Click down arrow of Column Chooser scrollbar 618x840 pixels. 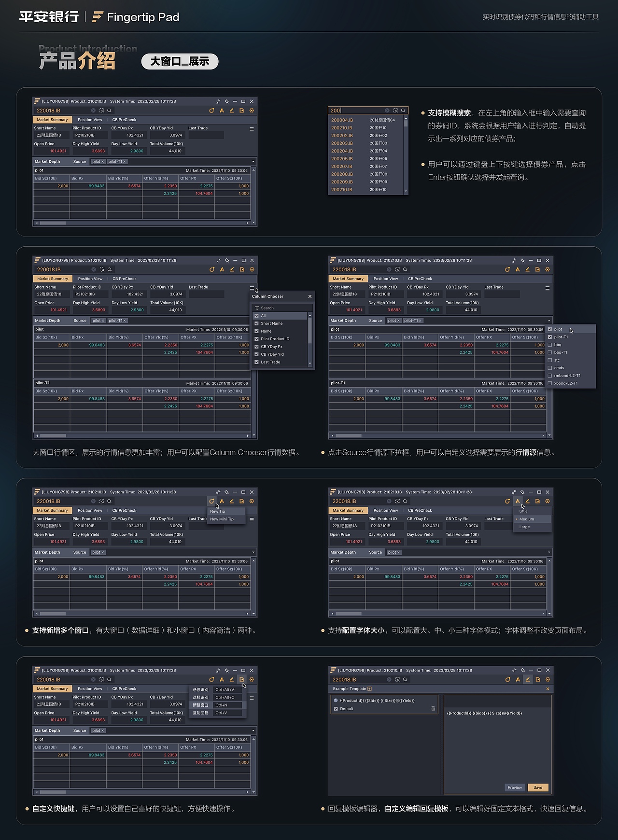tap(310, 364)
